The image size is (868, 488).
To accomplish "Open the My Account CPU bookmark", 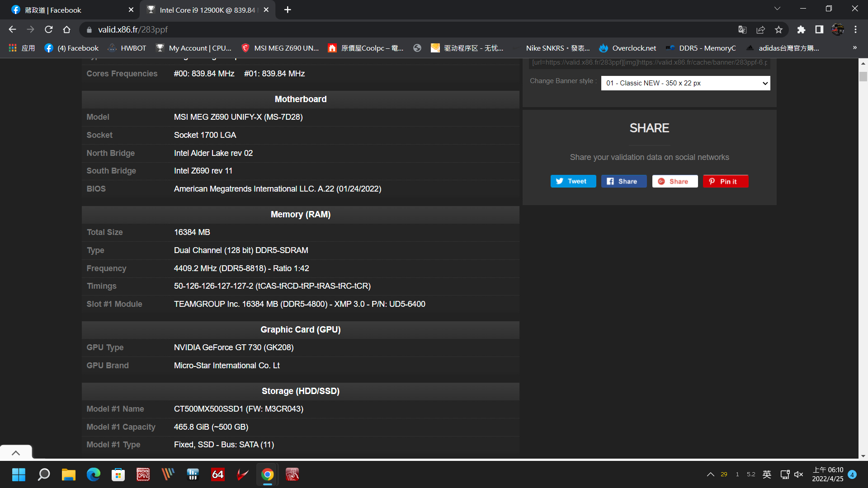I will coord(193,48).
